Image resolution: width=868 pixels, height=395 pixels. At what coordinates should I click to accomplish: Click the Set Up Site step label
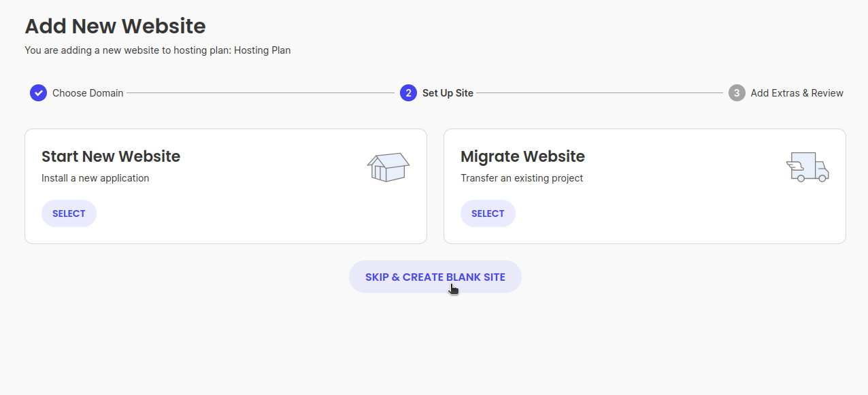coord(448,93)
